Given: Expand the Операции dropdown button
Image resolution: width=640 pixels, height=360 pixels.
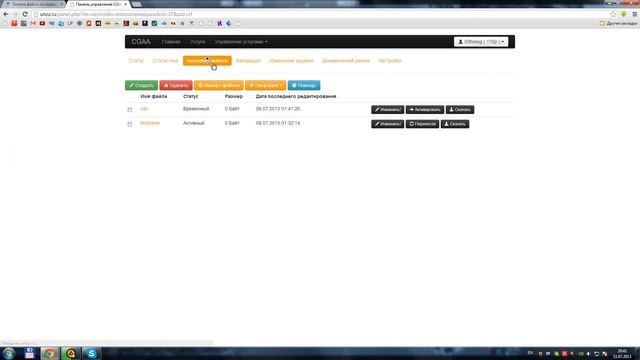Looking at the screenshot, I should point(265,85).
